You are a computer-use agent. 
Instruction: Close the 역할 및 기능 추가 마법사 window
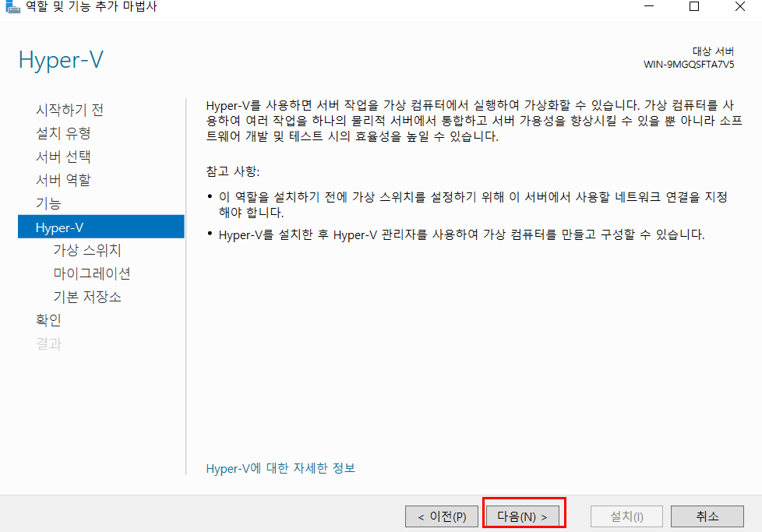point(740,6)
